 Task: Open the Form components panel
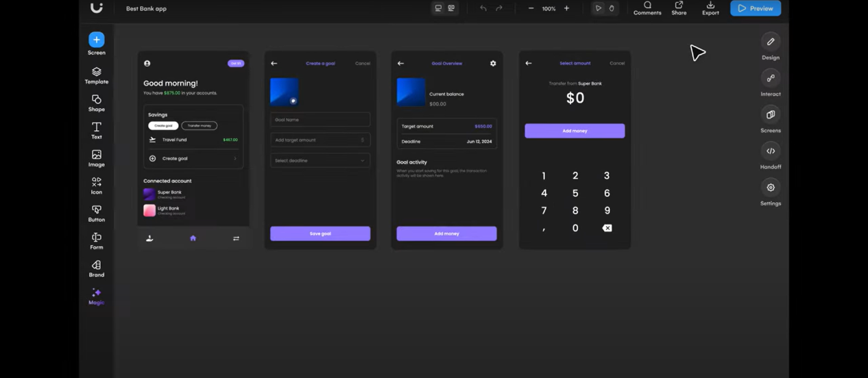97,241
